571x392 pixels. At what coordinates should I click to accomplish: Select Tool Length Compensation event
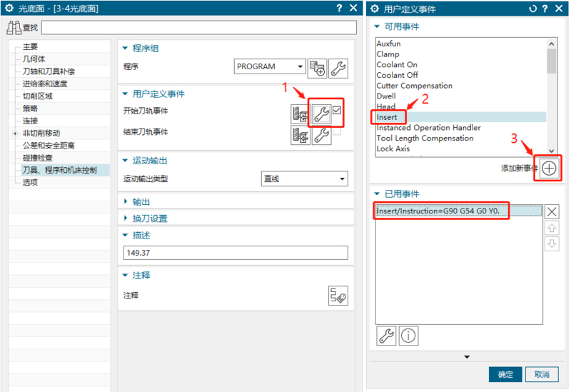(x=425, y=139)
